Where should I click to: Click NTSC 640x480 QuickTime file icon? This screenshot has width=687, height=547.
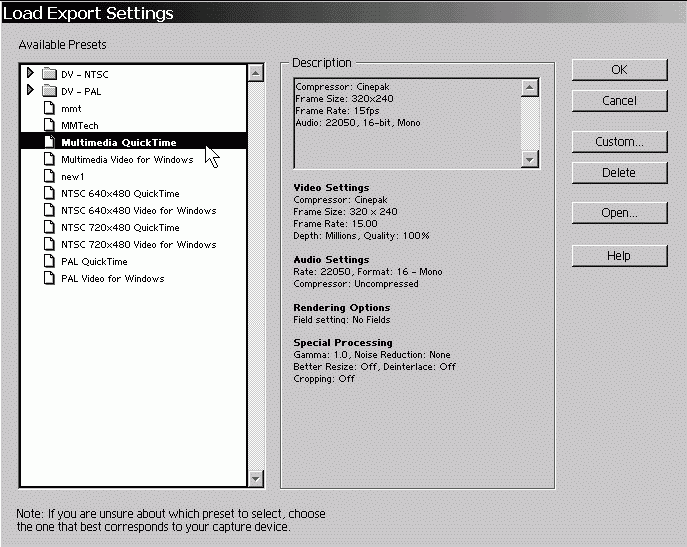[48, 193]
